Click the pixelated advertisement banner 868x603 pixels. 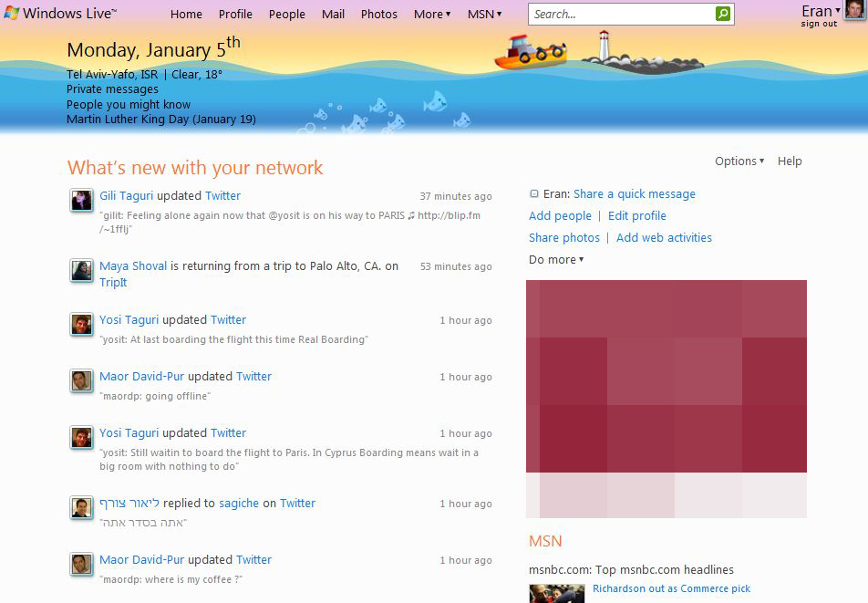[x=666, y=399]
